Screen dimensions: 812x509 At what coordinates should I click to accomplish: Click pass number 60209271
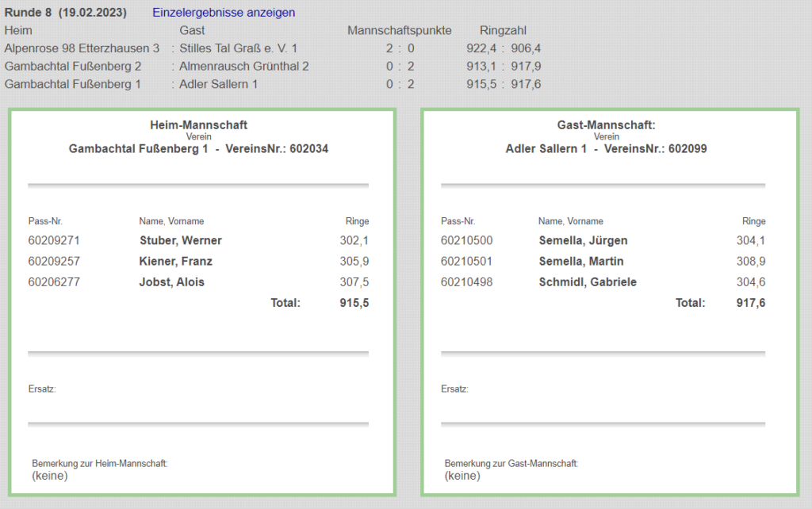click(x=54, y=240)
